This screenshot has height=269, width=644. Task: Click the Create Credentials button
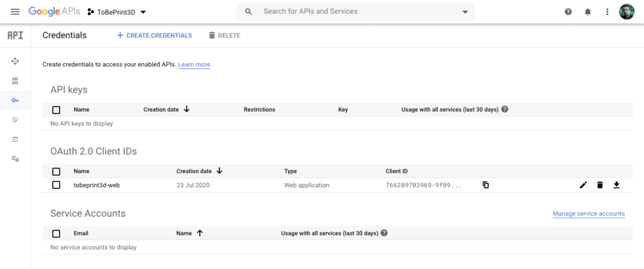(154, 35)
